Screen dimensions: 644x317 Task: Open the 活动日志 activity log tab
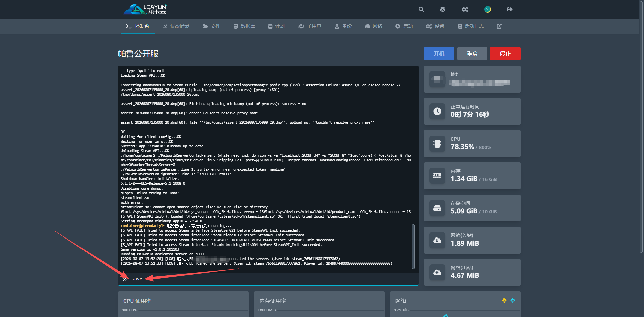tap(471, 26)
